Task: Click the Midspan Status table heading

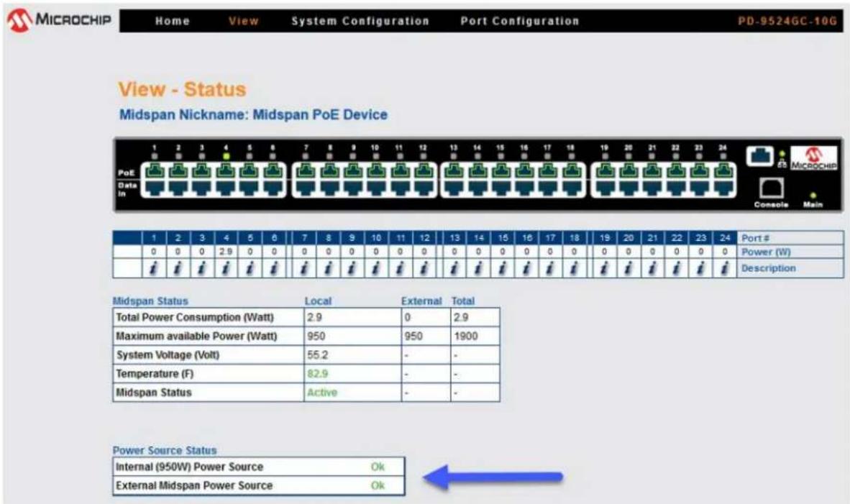Action: point(150,301)
